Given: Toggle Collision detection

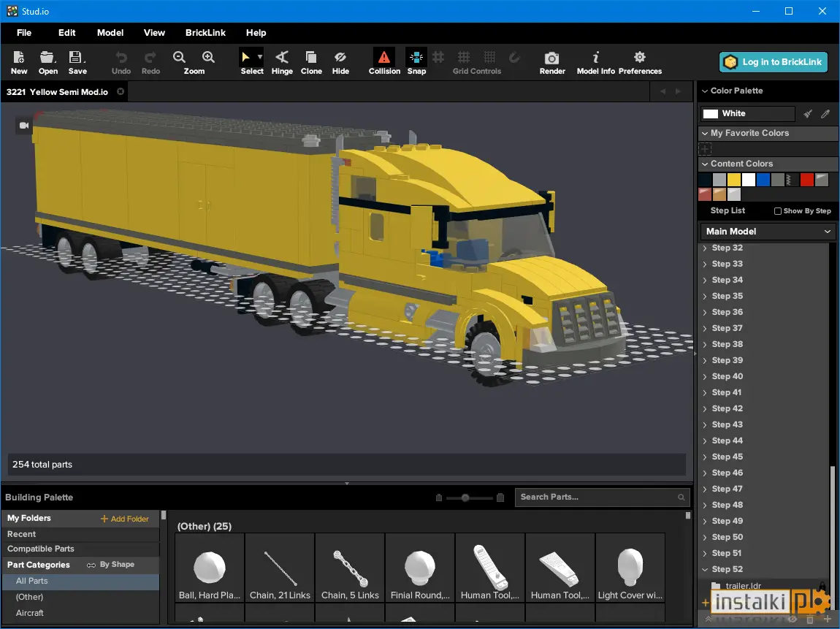Looking at the screenshot, I should tap(384, 62).
